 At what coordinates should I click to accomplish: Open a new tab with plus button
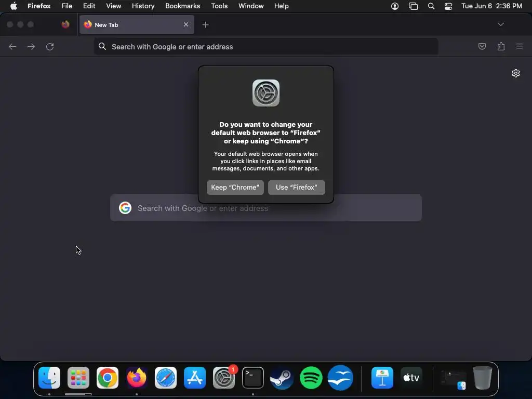[205, 25]
